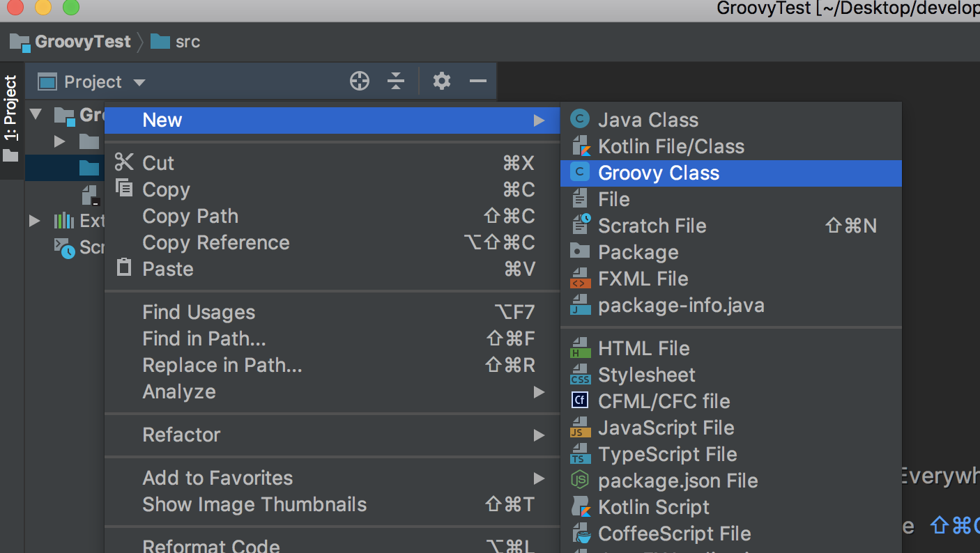Select Replace in Path...
This screenshot has width=980, height=553.
click(x=332, y=365)
